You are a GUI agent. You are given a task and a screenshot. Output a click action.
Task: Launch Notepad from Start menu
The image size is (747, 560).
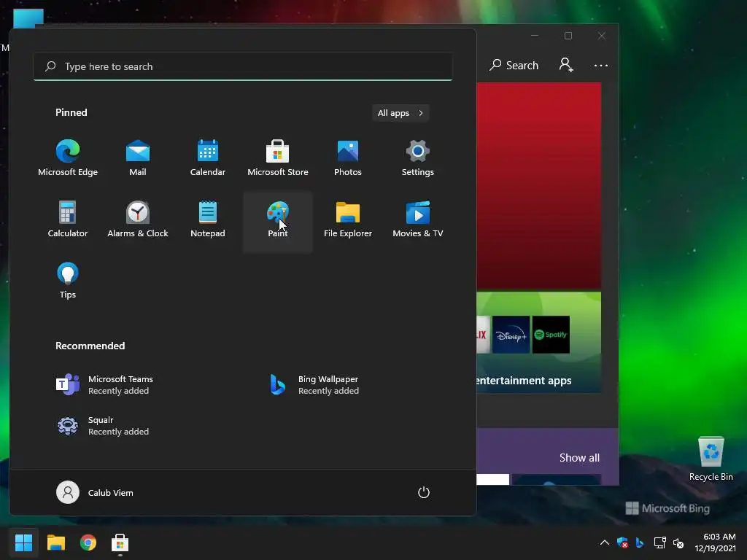pyautogui.click(x=208, y=220)
